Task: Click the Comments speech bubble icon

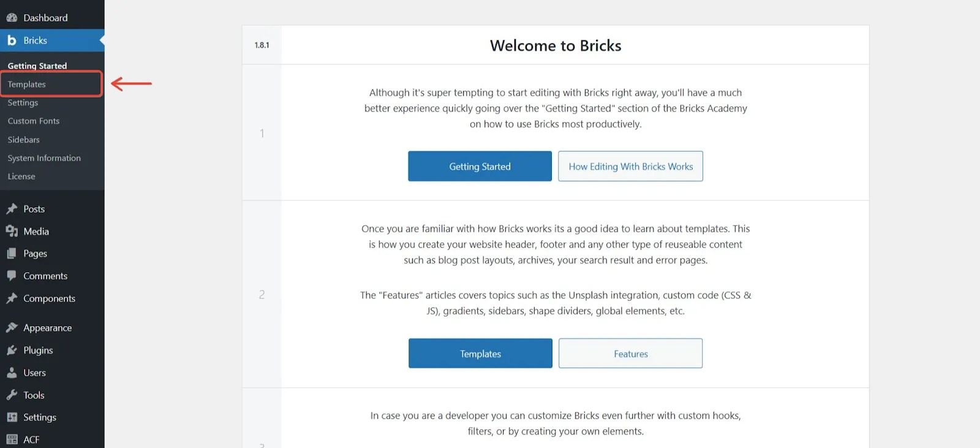Action: [x=12, y=276]
